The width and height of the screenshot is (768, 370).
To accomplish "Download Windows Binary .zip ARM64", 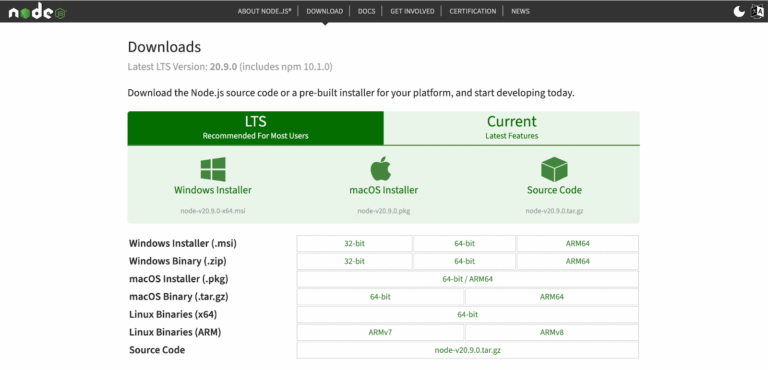I will pyautogui.click(x=577, y=261).
